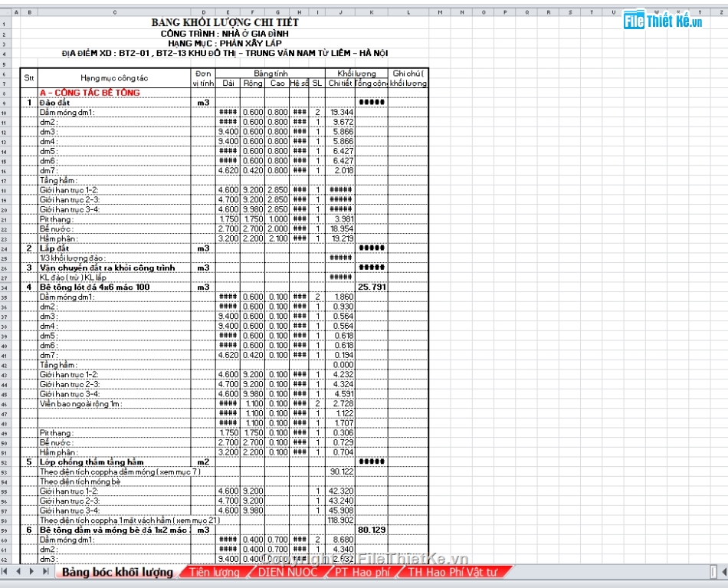The width and height of the screenshot is (728, 588).
Task: Select Cao sub-header cell
Action: click(277, 83)
